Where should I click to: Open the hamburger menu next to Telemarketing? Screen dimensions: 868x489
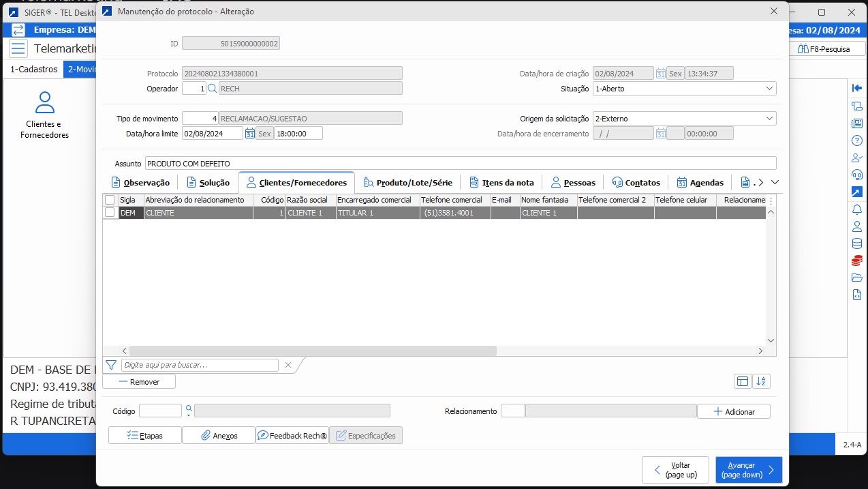[18, 48]
